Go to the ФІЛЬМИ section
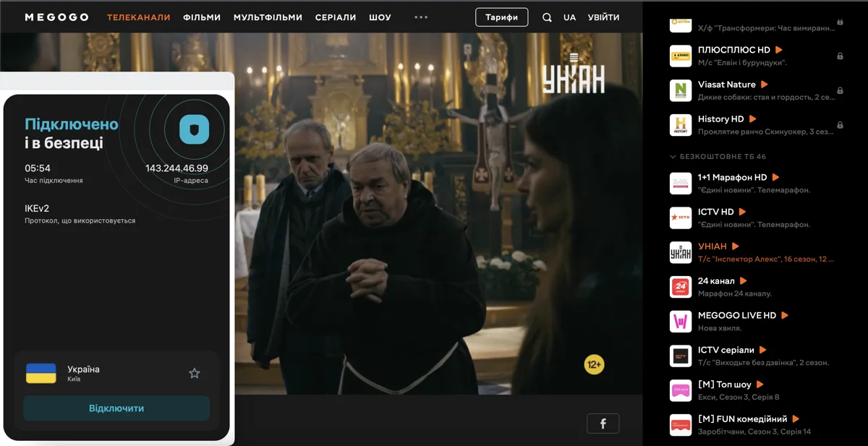The height and width of the screenshot is (446, 868). point(202,17)
